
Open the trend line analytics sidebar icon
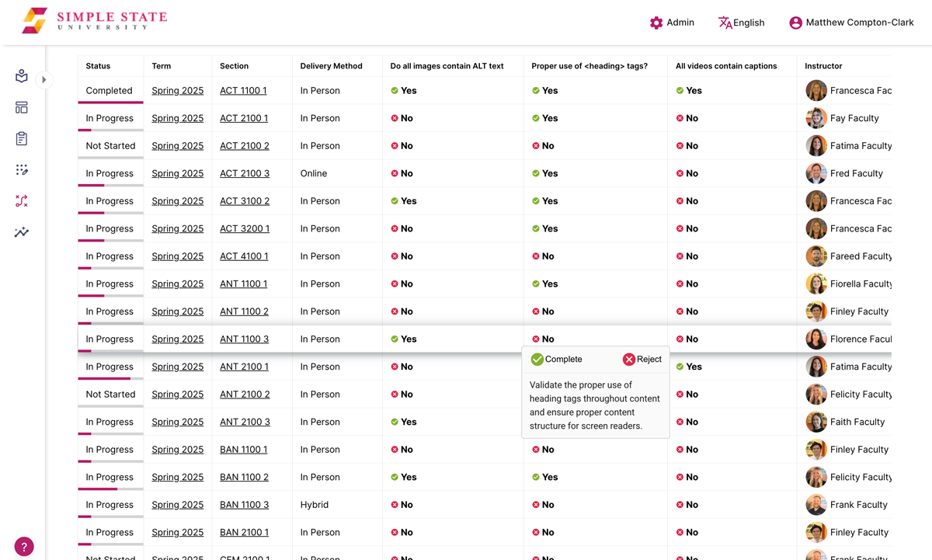coord(22,232)
